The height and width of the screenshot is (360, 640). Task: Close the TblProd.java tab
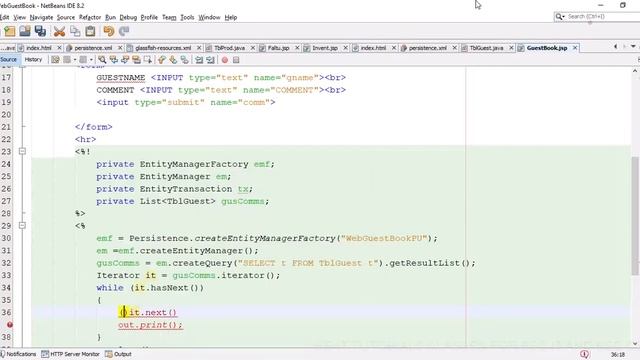tap(253, 48)
